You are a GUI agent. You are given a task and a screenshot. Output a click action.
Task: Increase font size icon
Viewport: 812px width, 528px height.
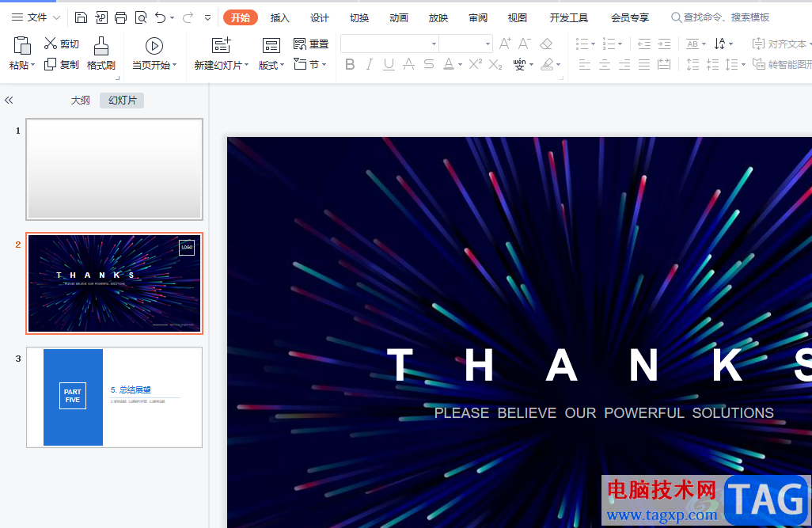[x=505, y=44]
